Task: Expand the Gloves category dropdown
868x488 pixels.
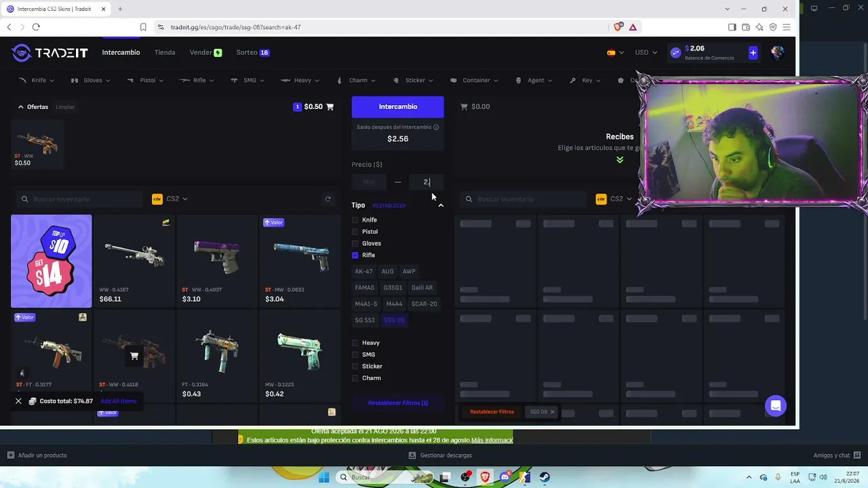Action: click(x=90, y=80)
